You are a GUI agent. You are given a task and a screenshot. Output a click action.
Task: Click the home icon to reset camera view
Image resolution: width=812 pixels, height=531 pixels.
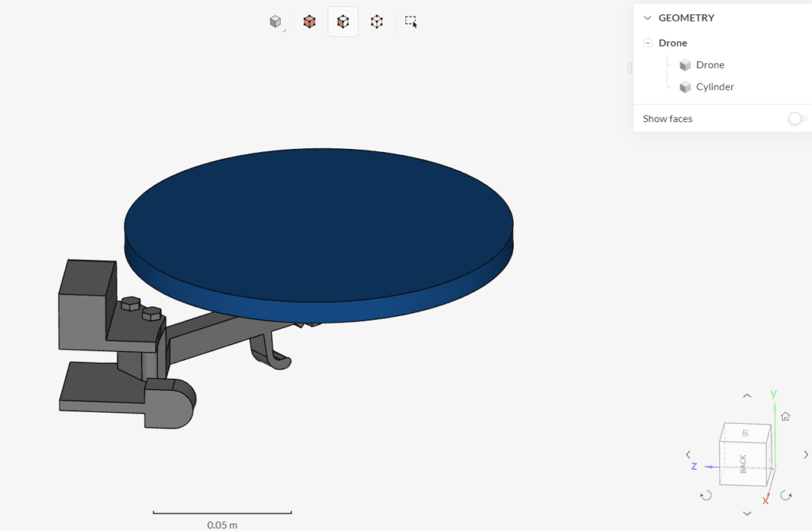click(x=785, y=415)
